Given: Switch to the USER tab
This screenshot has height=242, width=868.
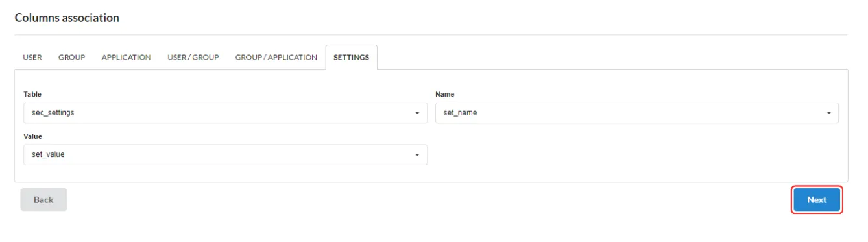Looking at the screenshot, I should 32,58.
